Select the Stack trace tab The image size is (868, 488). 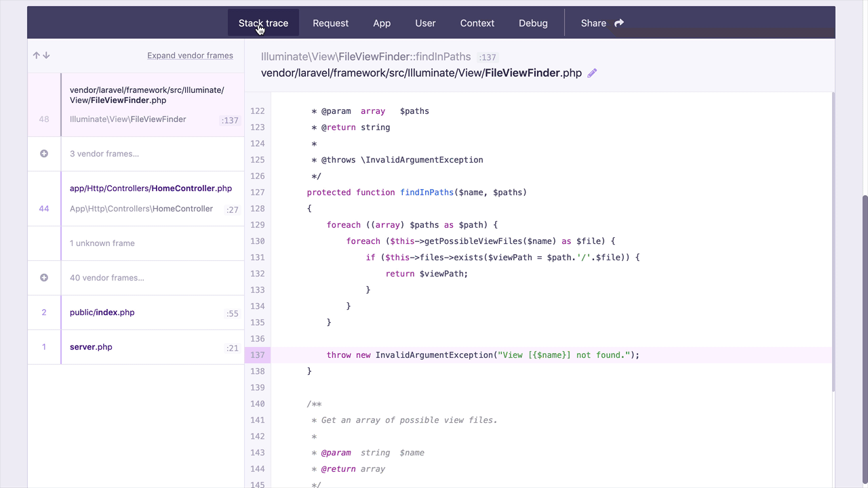point(263,22)
